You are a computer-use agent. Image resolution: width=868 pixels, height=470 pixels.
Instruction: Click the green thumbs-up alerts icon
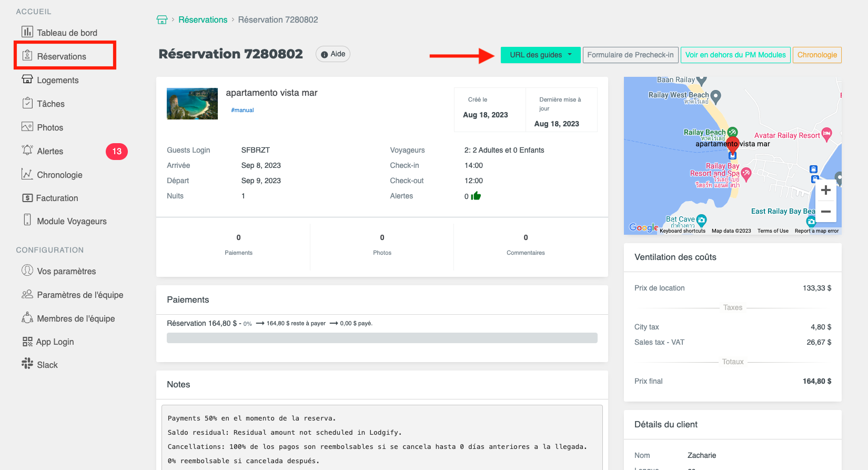476,196
